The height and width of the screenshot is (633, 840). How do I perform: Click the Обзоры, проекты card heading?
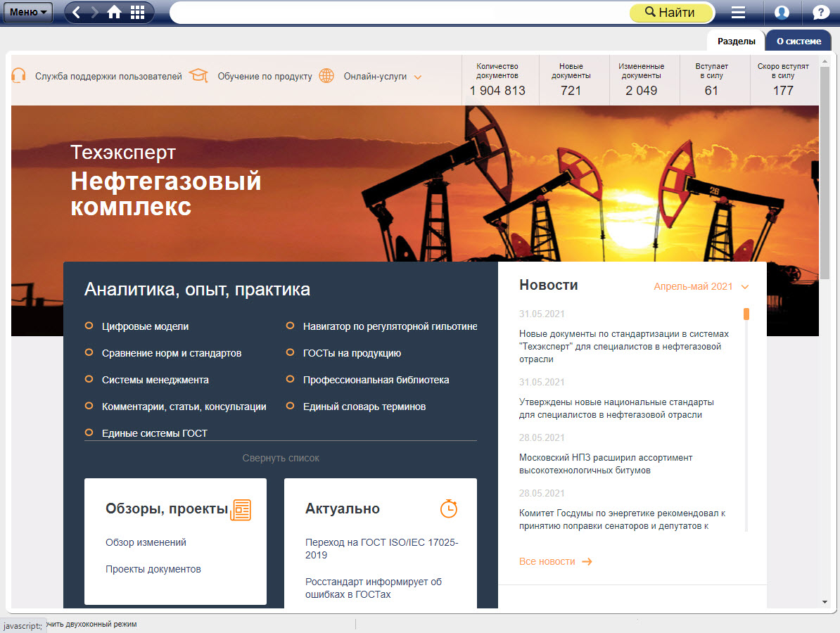167,509
